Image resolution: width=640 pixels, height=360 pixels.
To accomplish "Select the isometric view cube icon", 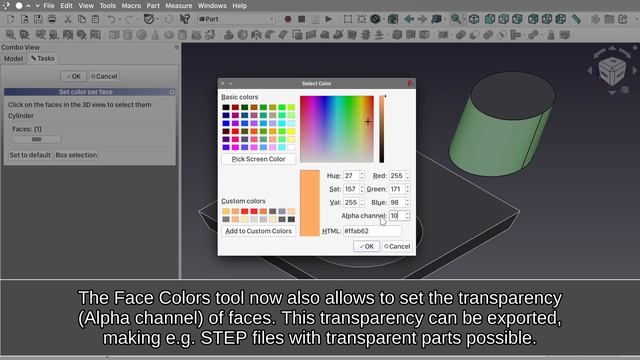I will tap(473, 19).
